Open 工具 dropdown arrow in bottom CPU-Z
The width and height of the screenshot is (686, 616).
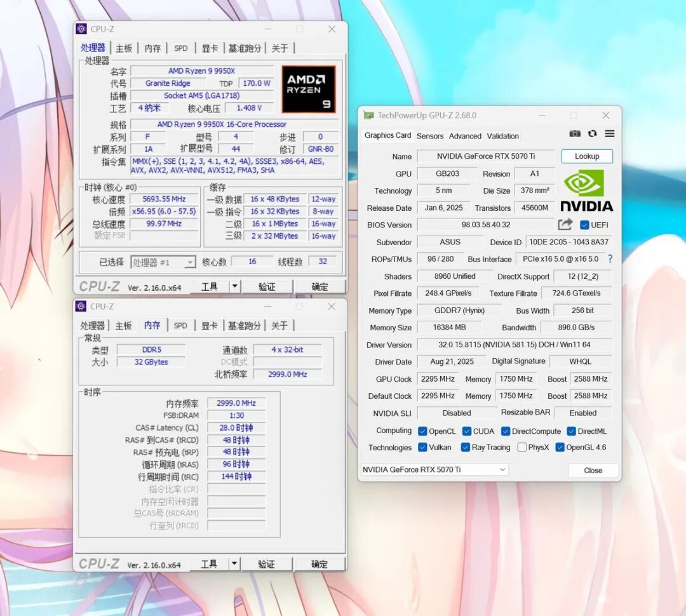(x=234, y=564)
